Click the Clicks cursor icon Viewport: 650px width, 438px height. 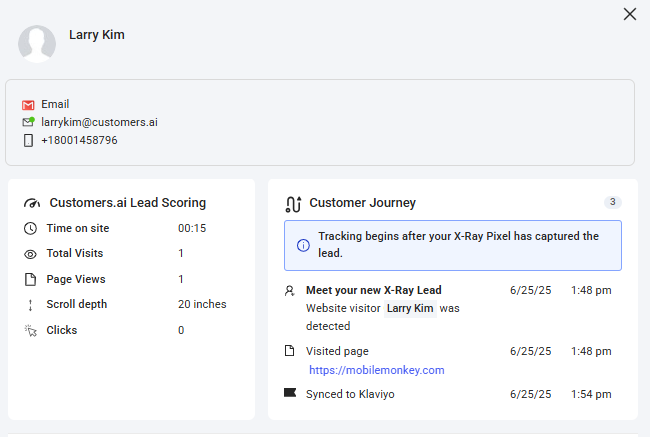pos(30,331)
